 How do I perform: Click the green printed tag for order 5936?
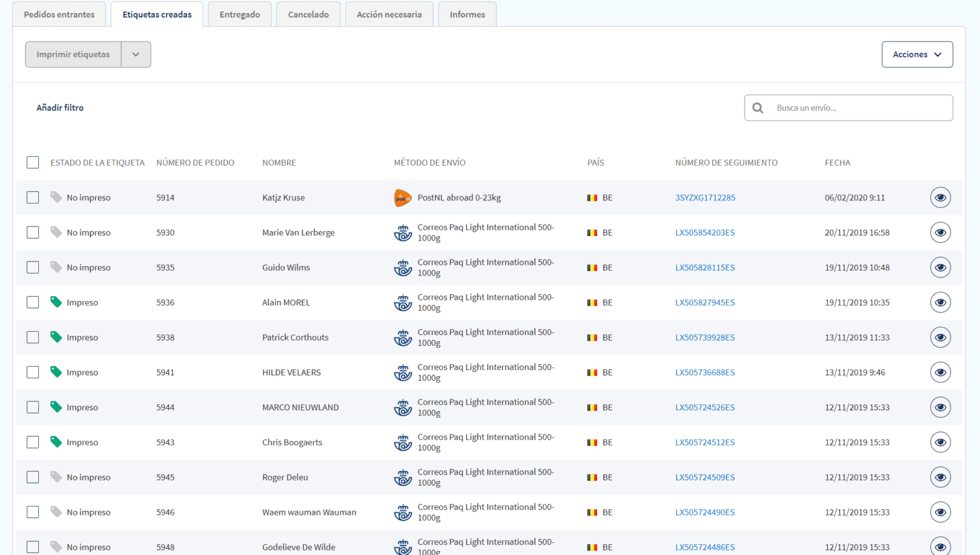[56, 302]
